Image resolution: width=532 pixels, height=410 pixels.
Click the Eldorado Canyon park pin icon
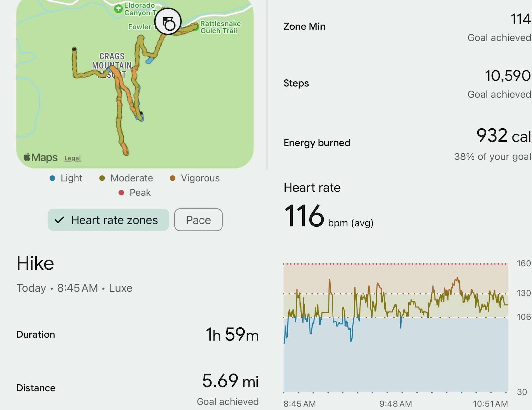pos(118,9)
